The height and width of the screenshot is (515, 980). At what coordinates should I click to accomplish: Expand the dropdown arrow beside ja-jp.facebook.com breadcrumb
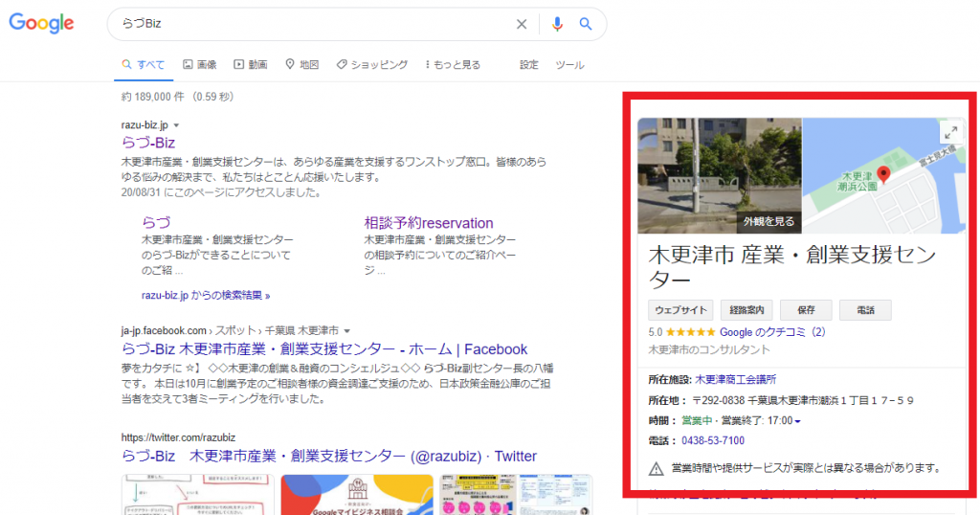[346, 330]
